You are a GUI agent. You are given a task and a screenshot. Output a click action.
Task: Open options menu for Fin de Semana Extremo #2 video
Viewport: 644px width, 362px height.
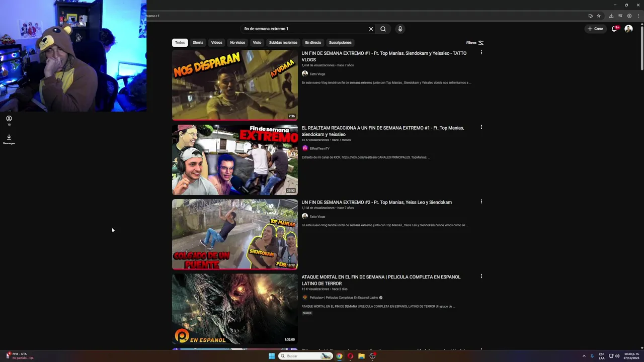[x=481, y=202]
